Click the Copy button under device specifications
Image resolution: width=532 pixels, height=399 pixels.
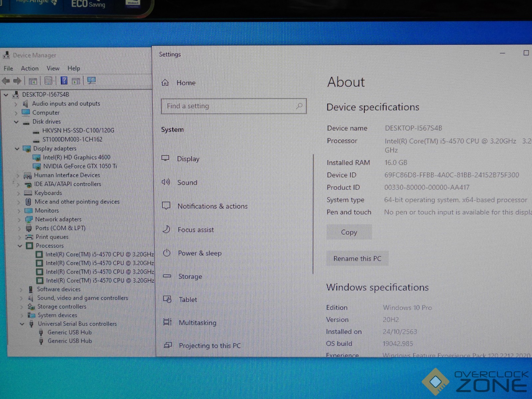point(349,232)
